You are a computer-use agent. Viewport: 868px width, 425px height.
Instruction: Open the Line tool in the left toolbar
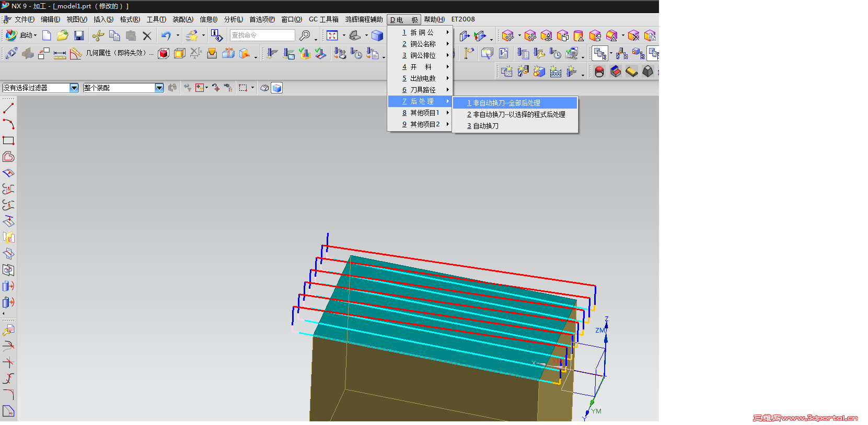coord(8,108)
